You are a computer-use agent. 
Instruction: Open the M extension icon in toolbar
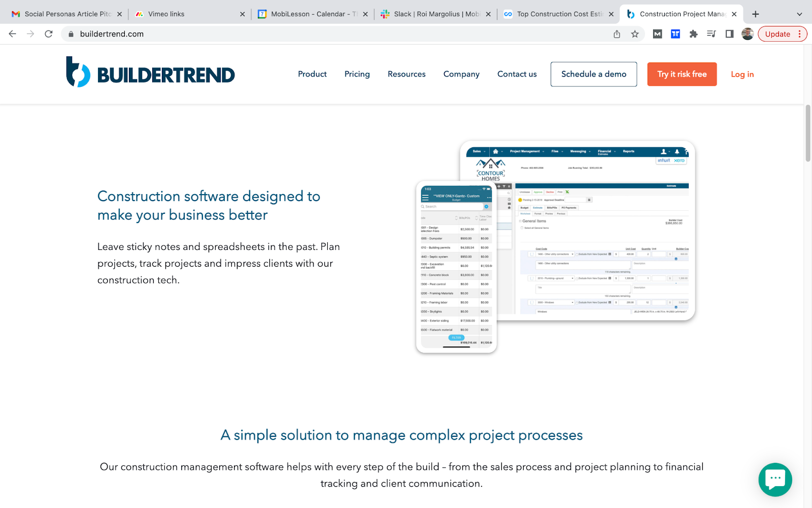[657, 34]
